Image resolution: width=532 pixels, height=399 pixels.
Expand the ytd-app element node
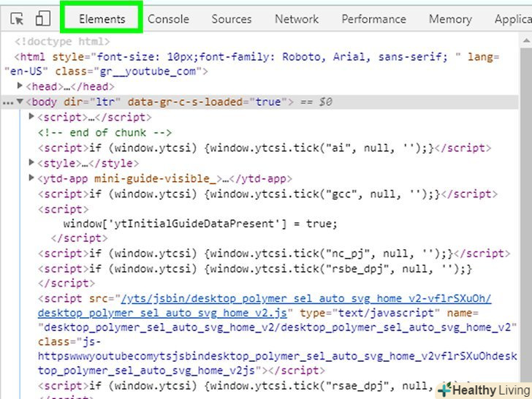(x=31, y=178)
